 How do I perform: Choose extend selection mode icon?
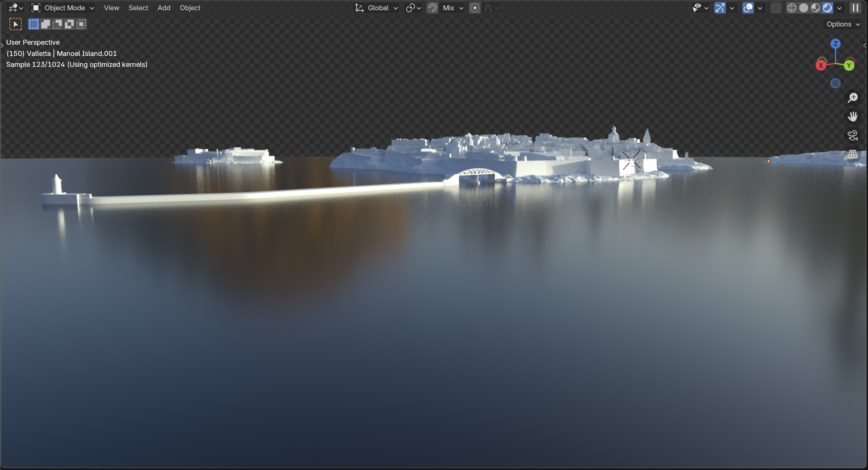click(x=46, y=24)
